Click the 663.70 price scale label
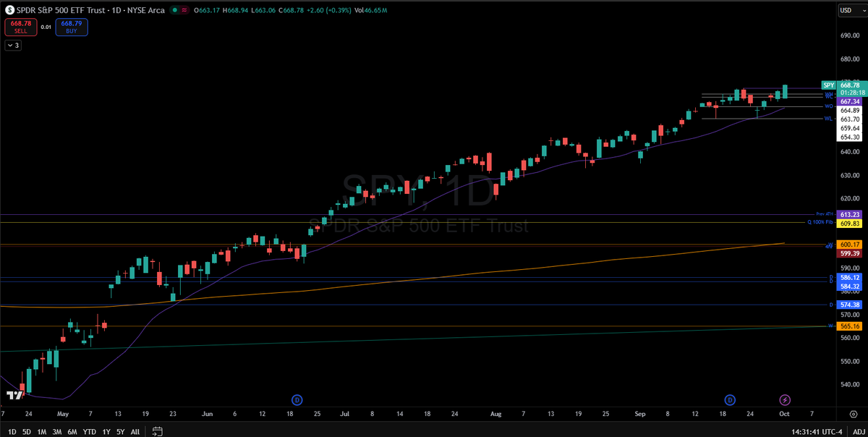Viewport: 868px width, 437px height. coord(850,119)
